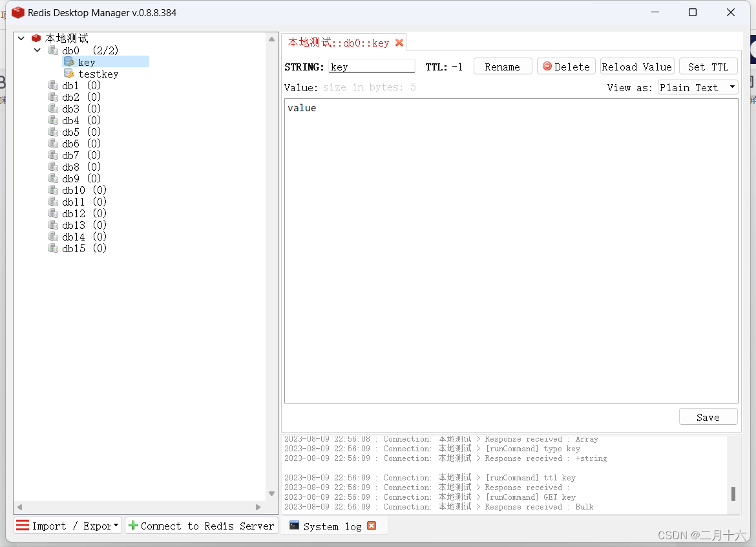Screen dimensions: 756x547
Task: Click the green plus connect icon
Action: pos(133,525)
